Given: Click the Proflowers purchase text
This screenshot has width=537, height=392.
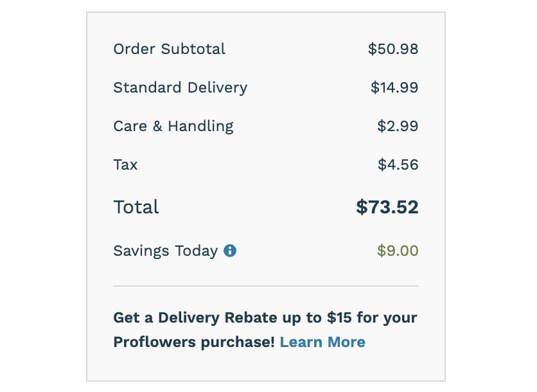Looking at the screenshot, I should pos(194,342).
